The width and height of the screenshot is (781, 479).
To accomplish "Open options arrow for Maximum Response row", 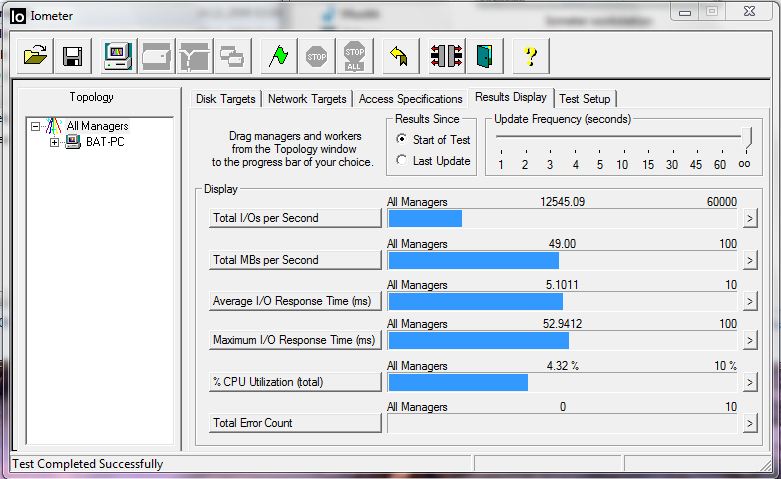I will tap(750, 341).
